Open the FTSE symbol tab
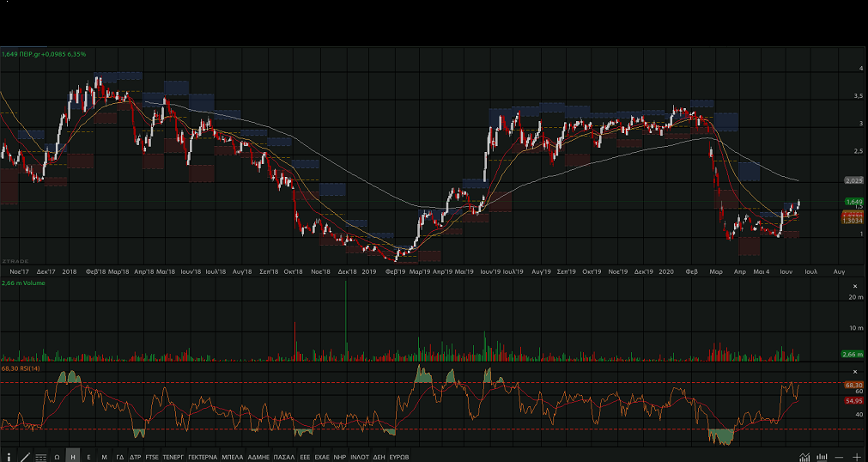This screenshot has width=868, height=462. coord(152,457)
